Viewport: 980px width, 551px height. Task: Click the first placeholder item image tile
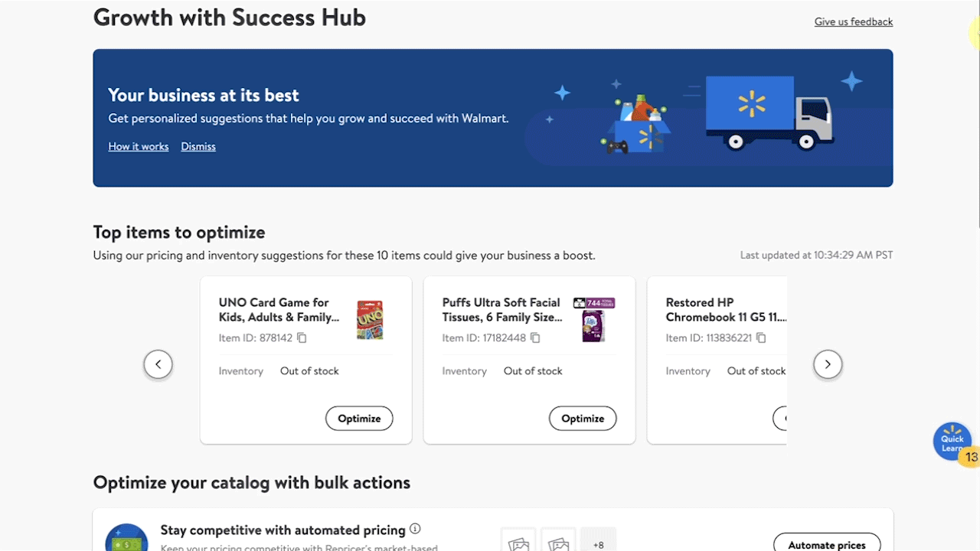point(519,540)
